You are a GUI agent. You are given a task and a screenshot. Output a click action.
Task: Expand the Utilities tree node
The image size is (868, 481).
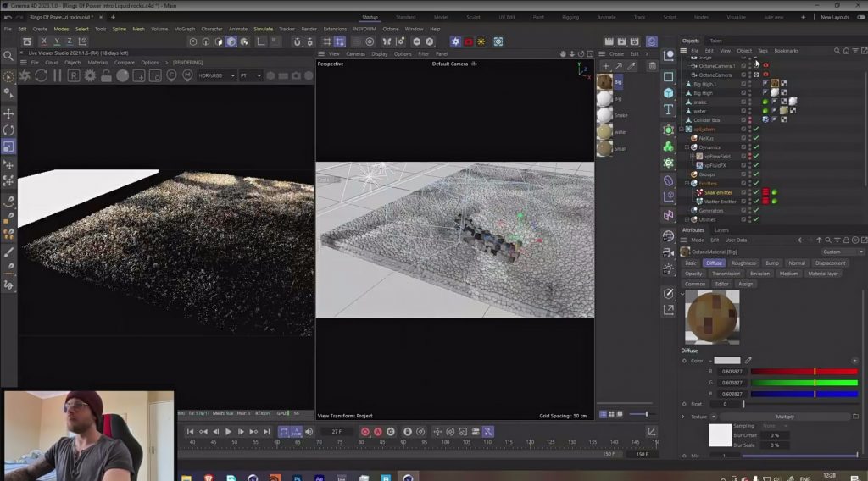(x=687, y=219)
